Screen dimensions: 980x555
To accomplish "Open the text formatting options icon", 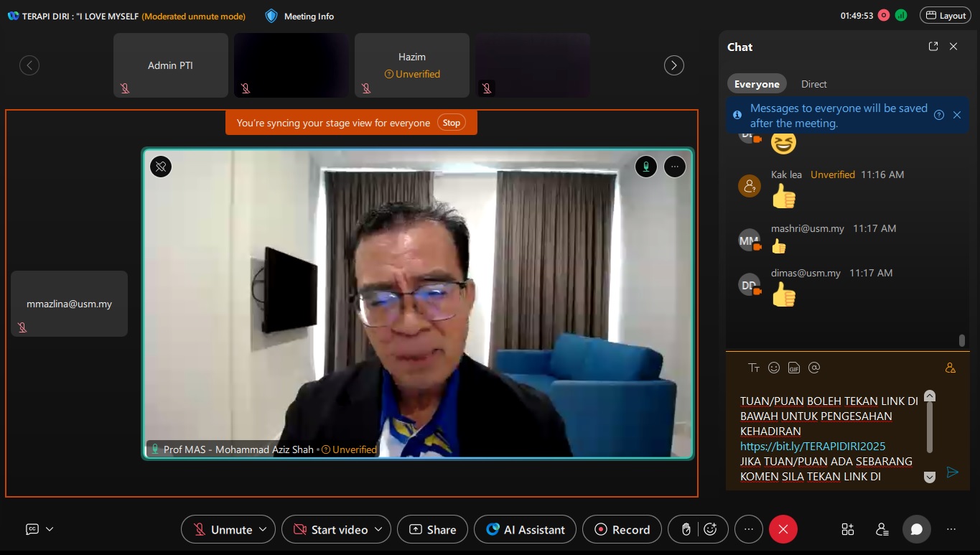I will pos(754,368).
